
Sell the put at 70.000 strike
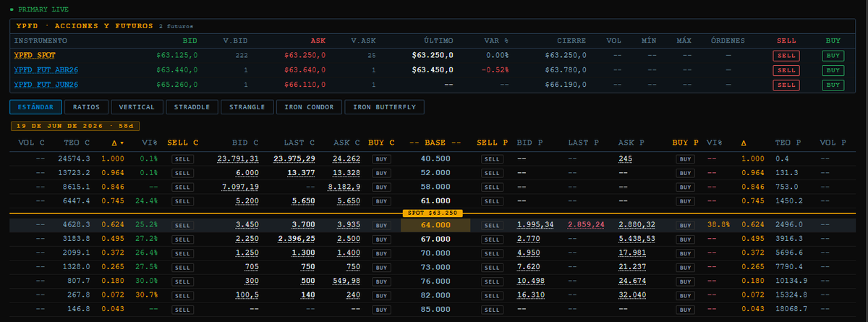tap(492, 253)
